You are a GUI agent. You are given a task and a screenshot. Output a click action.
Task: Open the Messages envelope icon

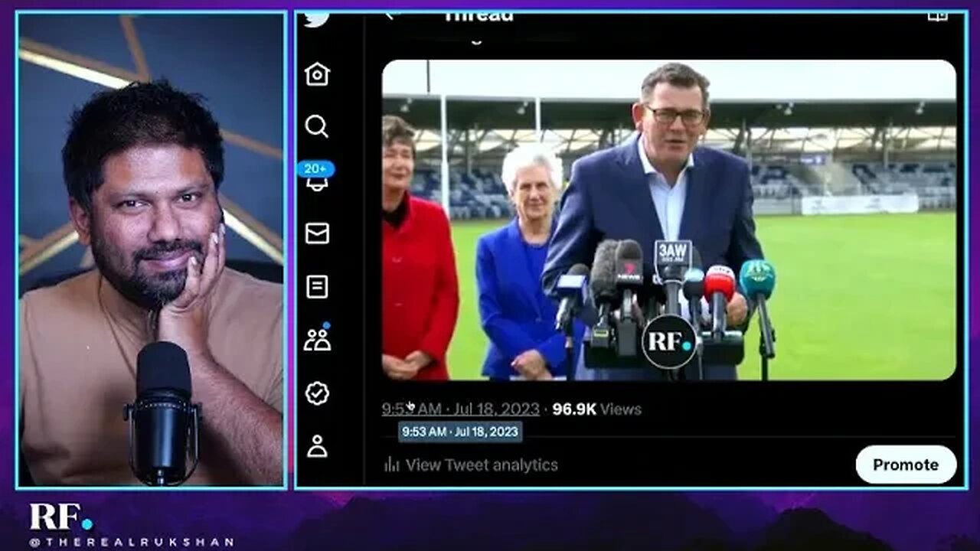click(x=317, y=233)
